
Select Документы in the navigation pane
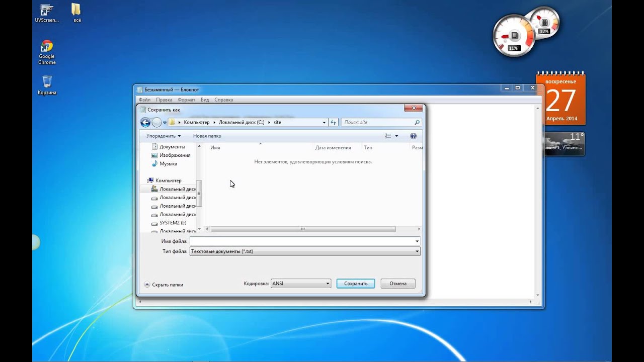click(x=172, y=147)
